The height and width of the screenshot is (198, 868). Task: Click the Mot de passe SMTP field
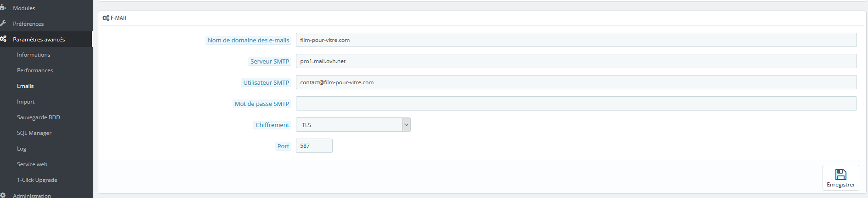point(576,104)
